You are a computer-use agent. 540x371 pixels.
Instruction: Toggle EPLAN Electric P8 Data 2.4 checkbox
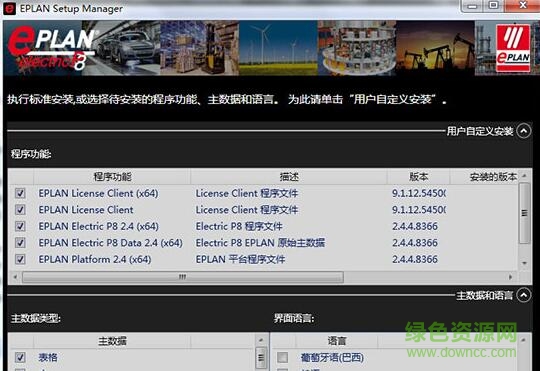tap(20, 243)
